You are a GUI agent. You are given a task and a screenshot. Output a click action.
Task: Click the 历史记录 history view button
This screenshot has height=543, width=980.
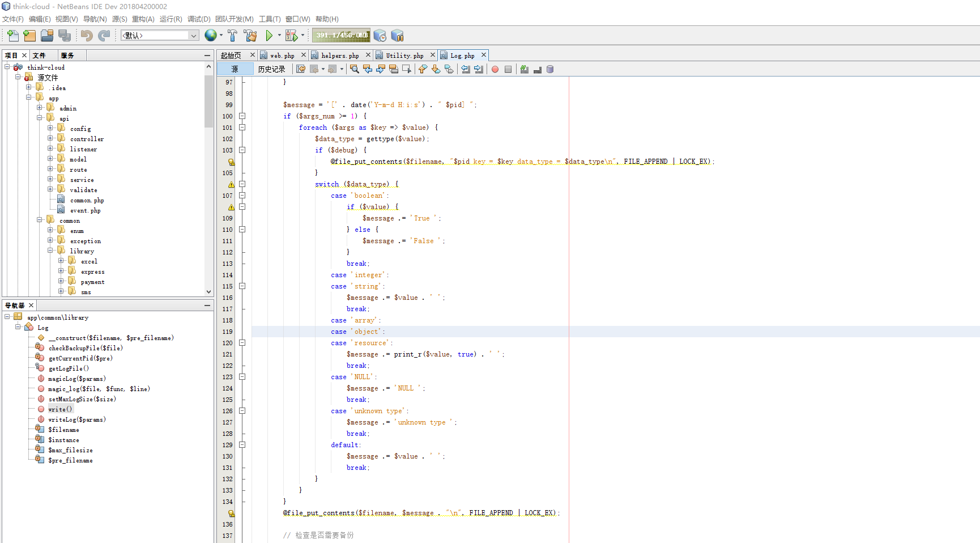point(272,69)
